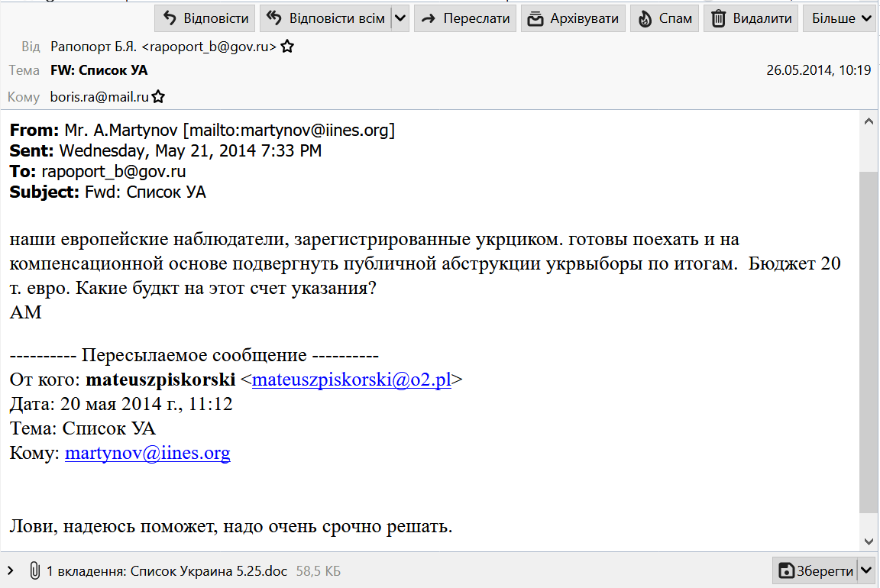
Task: Expand the Зберегти dropdown arrow
Action: tap(866, 570)
